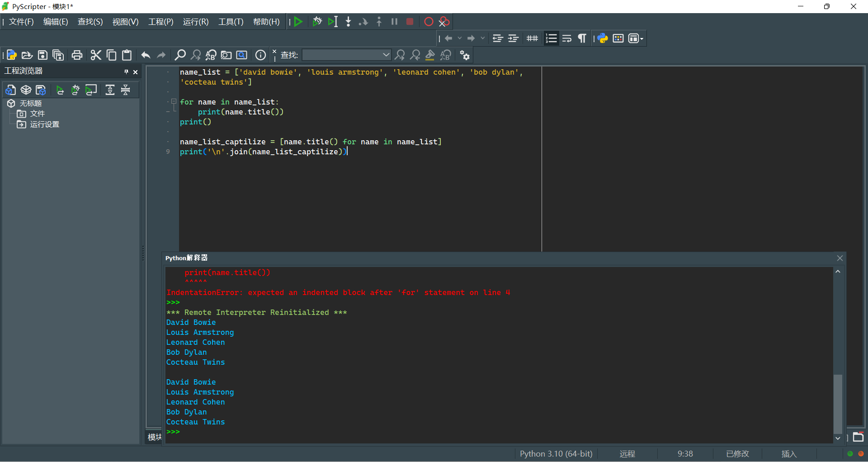Click Python 3.10 (64-bit) in status bar
The height and width of the screenshot is (462, 868).
556,454
